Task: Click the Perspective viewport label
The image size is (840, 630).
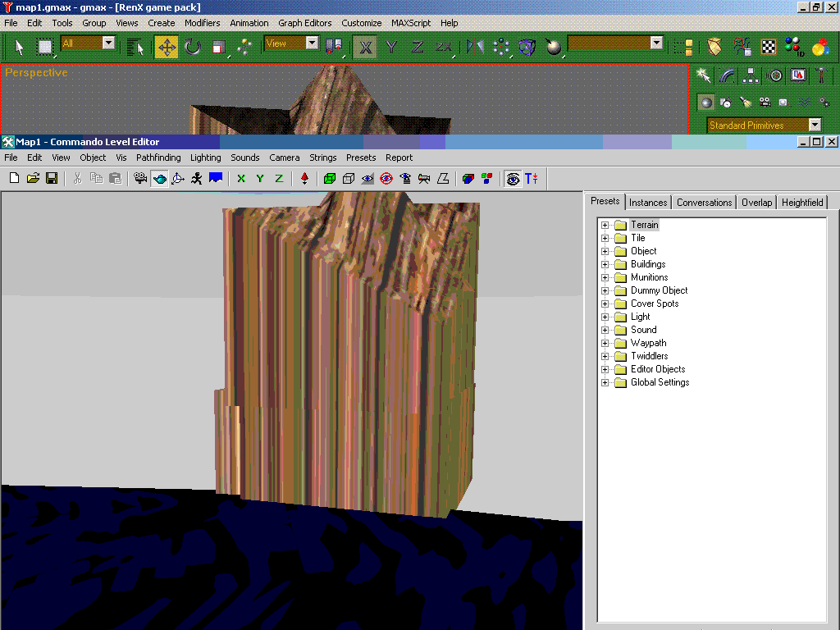Action: point(37,73)
